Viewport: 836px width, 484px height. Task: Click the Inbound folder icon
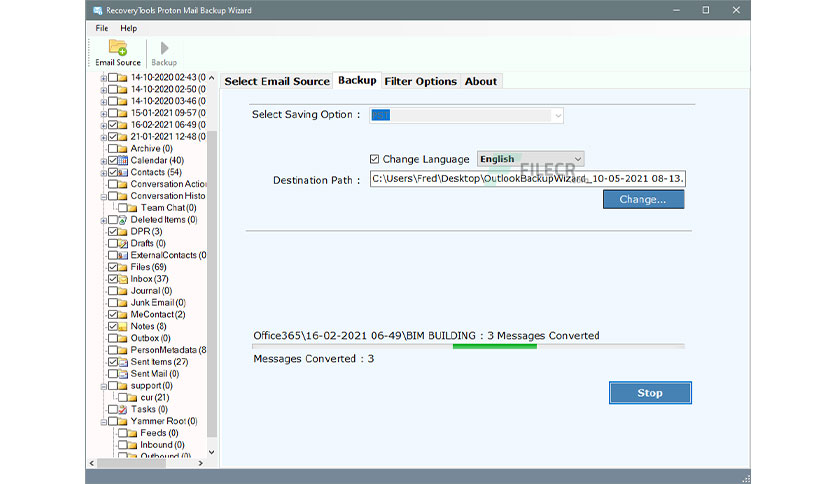(133, 445)
